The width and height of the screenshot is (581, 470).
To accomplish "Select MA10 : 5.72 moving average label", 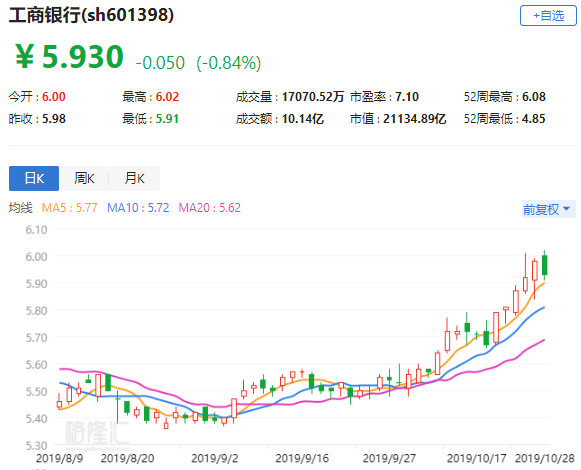I will (138, 208).
